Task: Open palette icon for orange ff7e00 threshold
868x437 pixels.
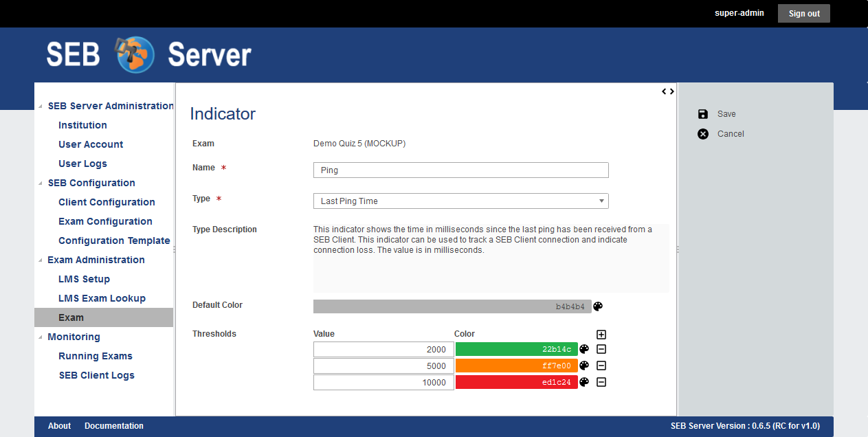Action: (584, 366)
